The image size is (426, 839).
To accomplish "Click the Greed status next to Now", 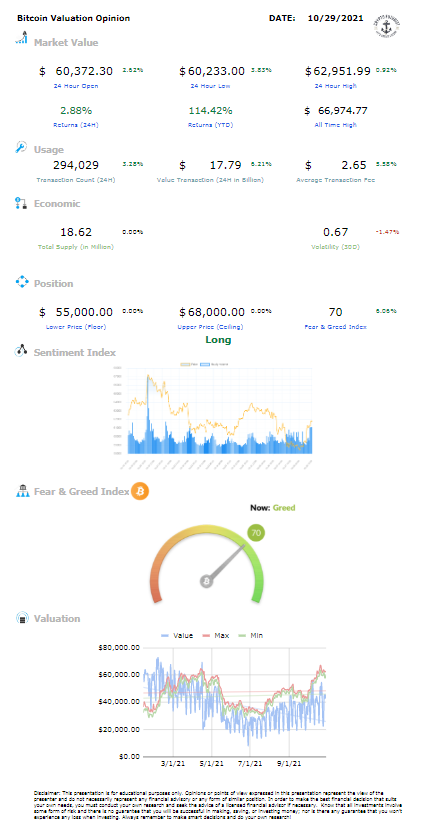I will (284, 508).
